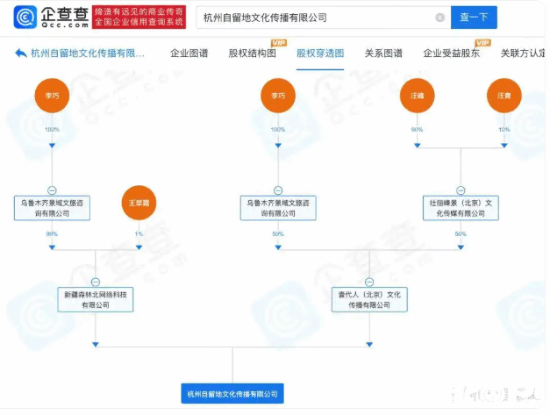Screen dimensions: 550x415
Task: Collapse the 乌鲁木齐景域文旅咨询 node holding 50%
Action: (x=278, y=190)
